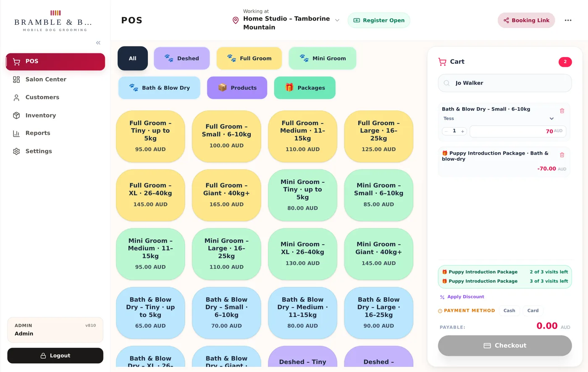
Task: Filter by Packages category
Action: pos(305,88)
